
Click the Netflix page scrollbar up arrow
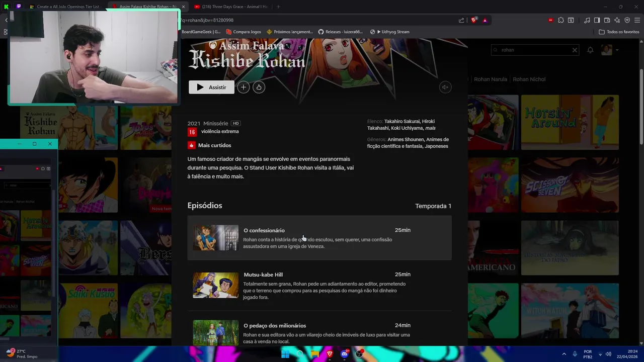point(641,41)
